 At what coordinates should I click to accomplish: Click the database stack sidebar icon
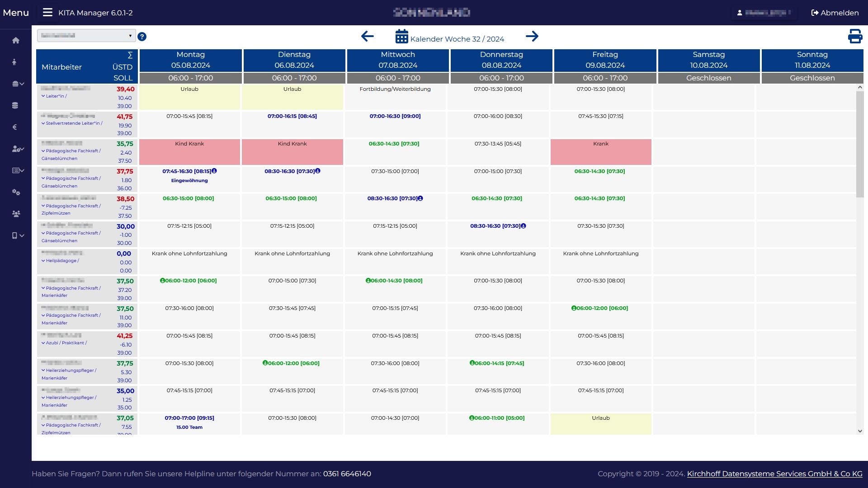[x=15, y=105]
